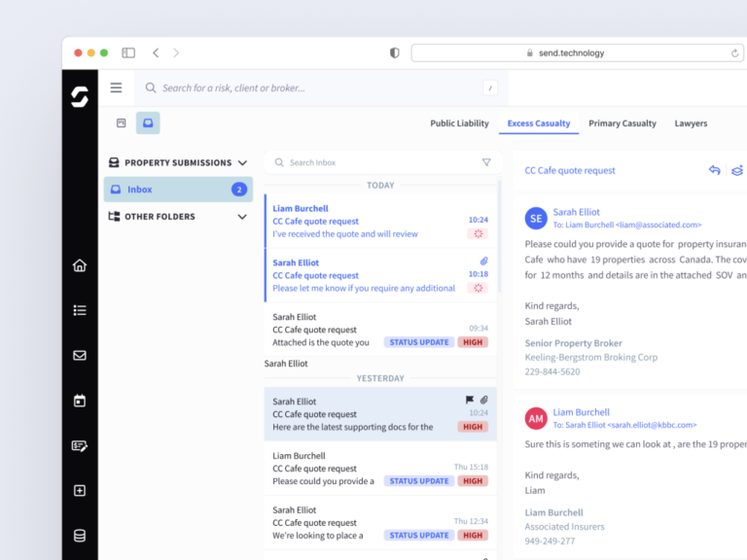The image size is (747, 560).
Task: Click the home icon in left sidebar
Action: (80, 265)
